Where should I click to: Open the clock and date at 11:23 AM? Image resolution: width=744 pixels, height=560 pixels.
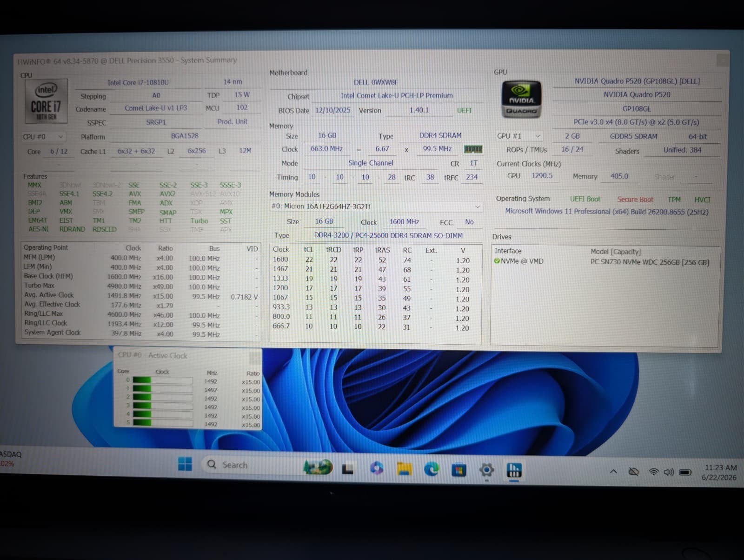coord(720,473)
